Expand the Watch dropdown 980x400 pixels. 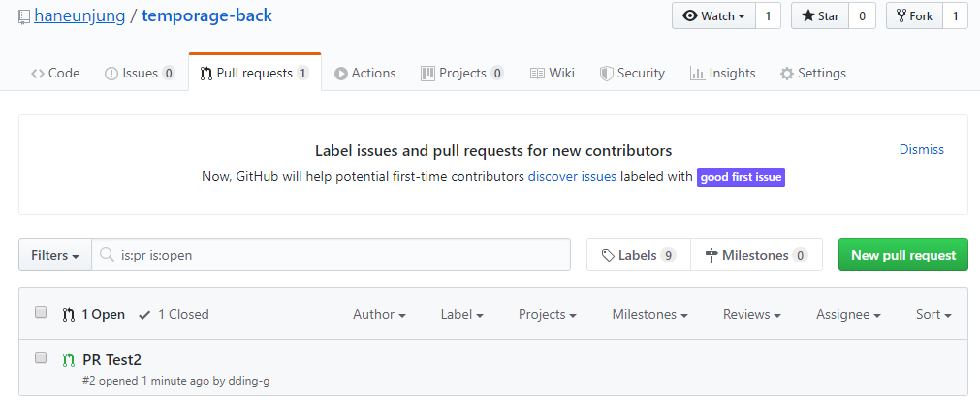(714, 16)
